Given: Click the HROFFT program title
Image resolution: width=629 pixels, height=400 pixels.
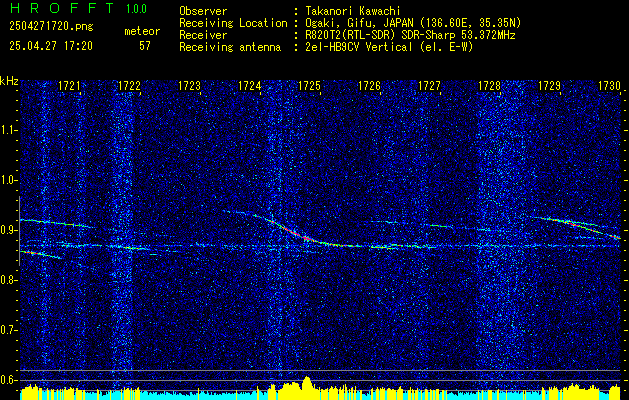Looking at the screenshot, I should pyautogui.click(x=62, y=8).
